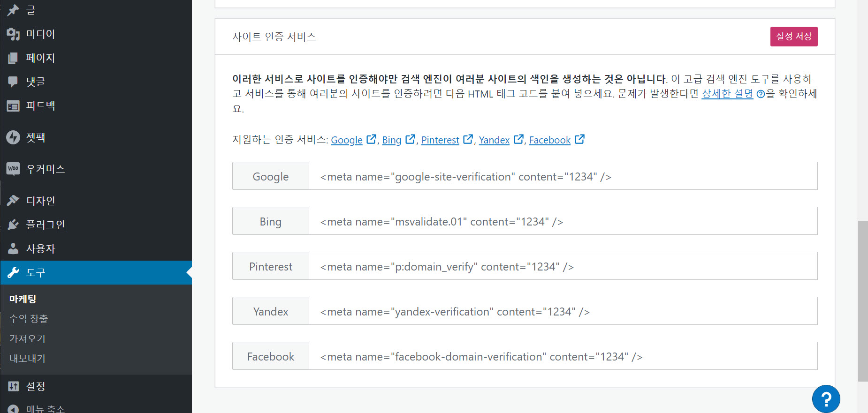868x413 pixels.
Task: Open 미디어 (Media) from the sidebar
Action: [40, 34]
